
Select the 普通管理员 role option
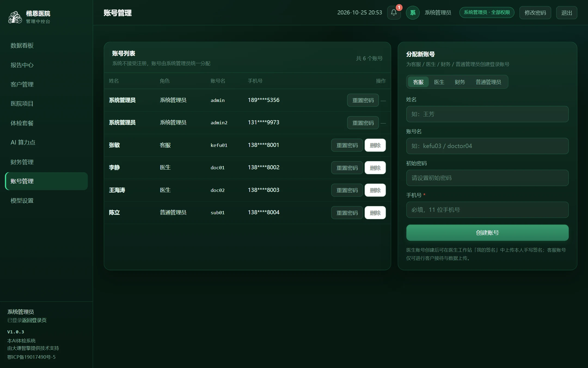pyautogui.click(x=488, y=82)
